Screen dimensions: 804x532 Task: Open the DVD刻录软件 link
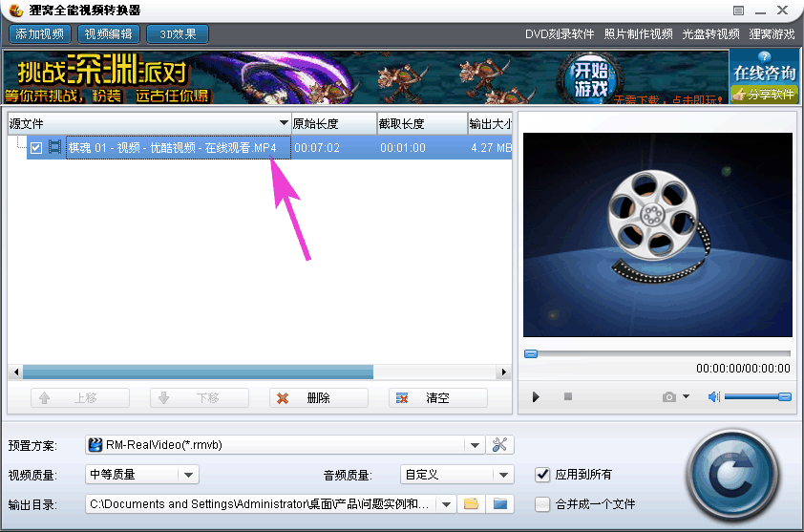[560, 34]
